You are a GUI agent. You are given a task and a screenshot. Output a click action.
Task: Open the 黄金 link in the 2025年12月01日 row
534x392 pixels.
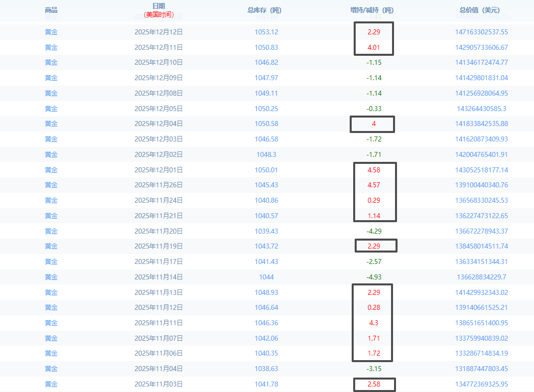(51, 170)
